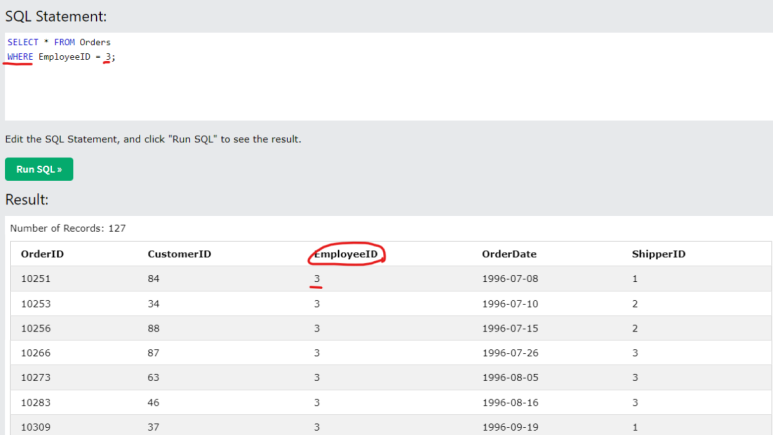Image resolution: width=773 pixels, height=435 pixels.
Task: Click order date 1996-08-05
Action: [x=510, y=378]
